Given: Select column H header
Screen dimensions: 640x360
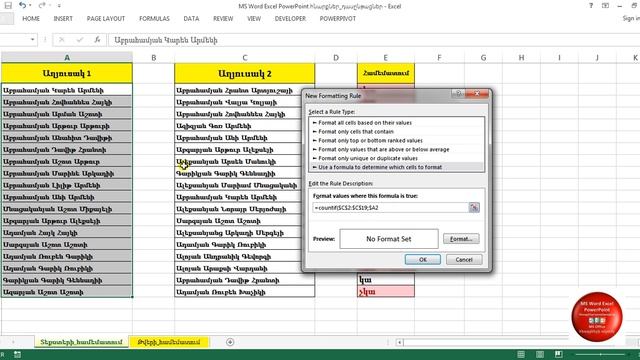Looking at the screenshot, I should click(521, 58).
